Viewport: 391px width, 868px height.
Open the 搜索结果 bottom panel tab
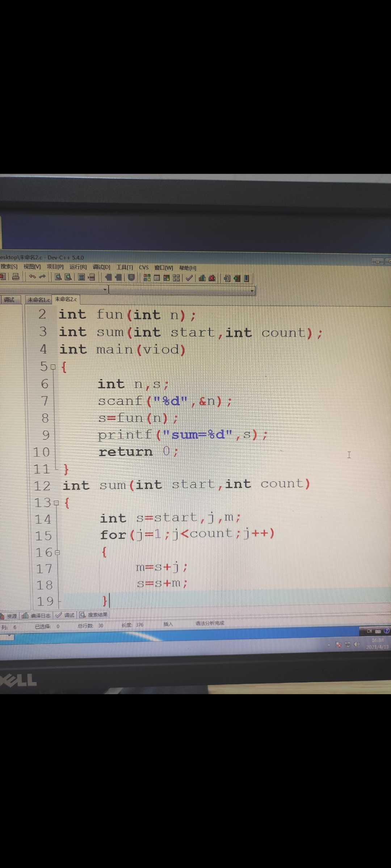(93, 615)
